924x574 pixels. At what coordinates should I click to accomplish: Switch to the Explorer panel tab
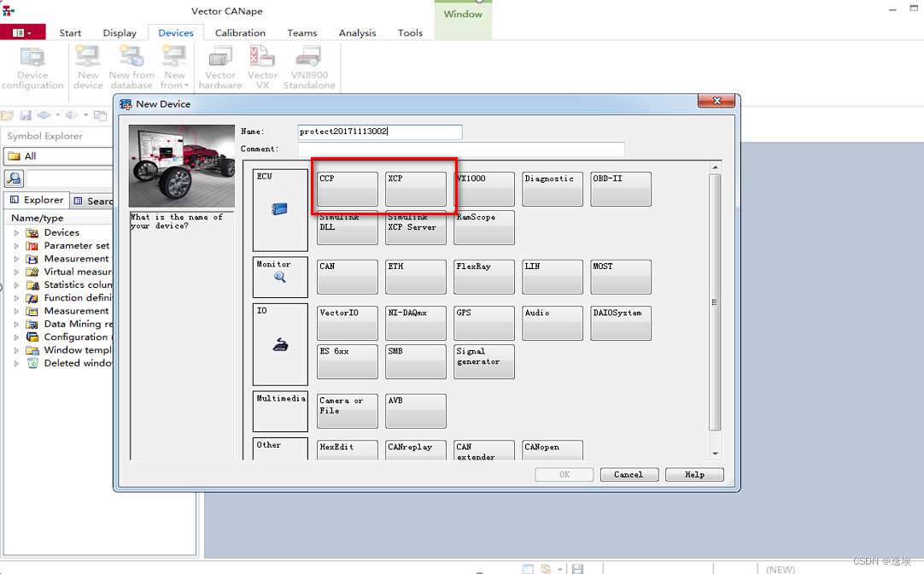(x=37, y=200)
